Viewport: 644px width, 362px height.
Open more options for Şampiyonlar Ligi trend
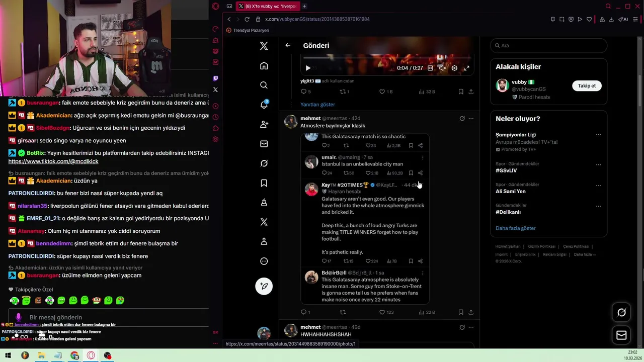pyautogui.click(x=598, y=135)
